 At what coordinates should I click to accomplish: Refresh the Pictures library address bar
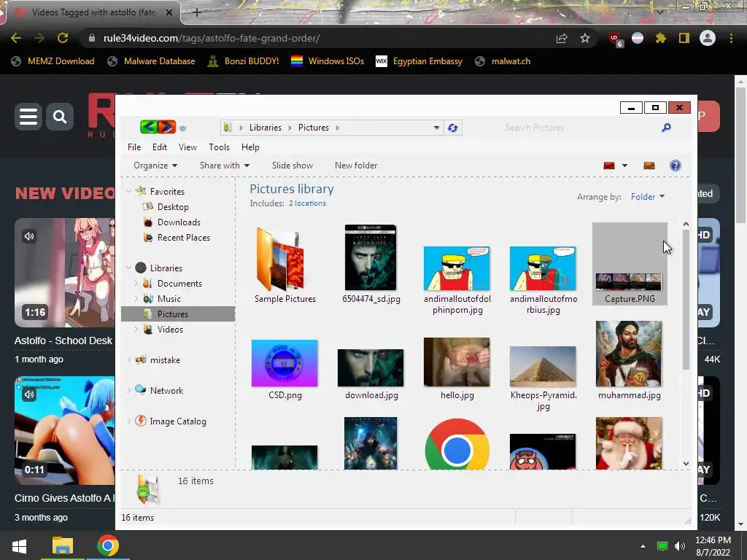[452, 128]
